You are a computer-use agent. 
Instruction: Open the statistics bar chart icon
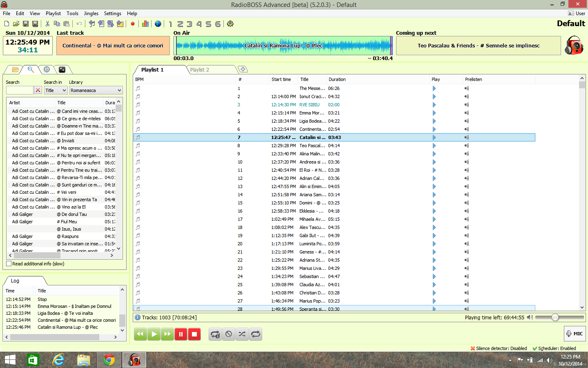[x=145, y=24]
